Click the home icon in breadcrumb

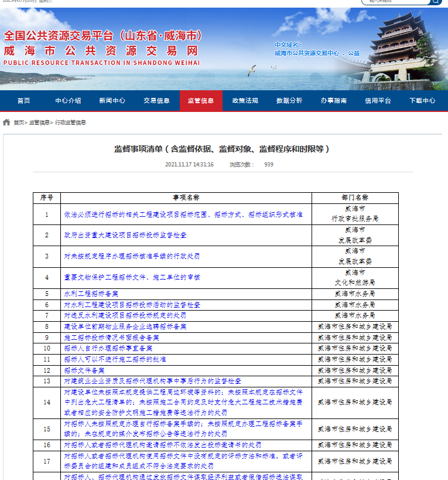(6, 122)
